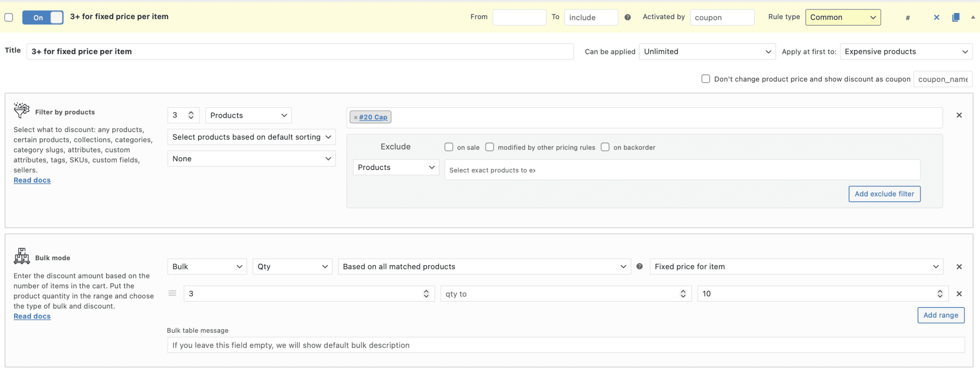This screenshot has width=980, height=371.
Task: Enable exclude modified by other pricing rules
Action: (x=490, y=147)
